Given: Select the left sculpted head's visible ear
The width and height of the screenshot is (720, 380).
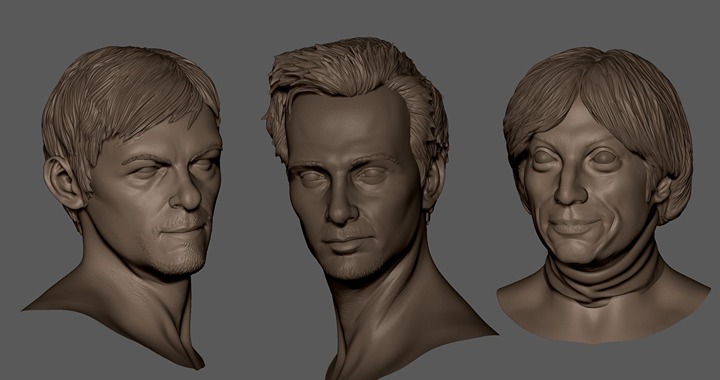Looking at the screenshot, I should (63, 183).
